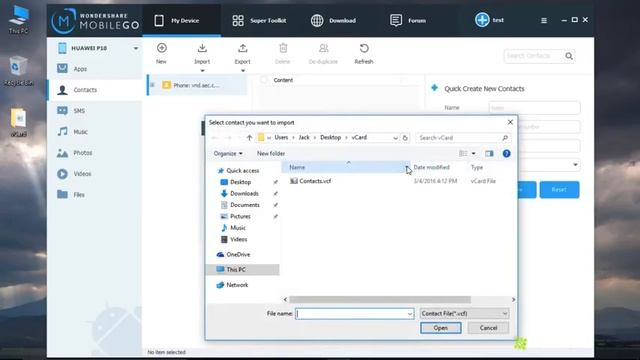Image resolution: width=640 pixels, height=360 pixels.
Task: Click the Date modified column header
Action: [x=431, y=167]
